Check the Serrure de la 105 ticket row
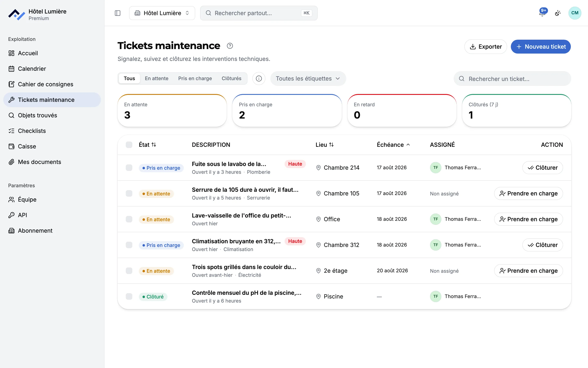The width and height of the screenshot is (588, 368). [x=129, y=193]
